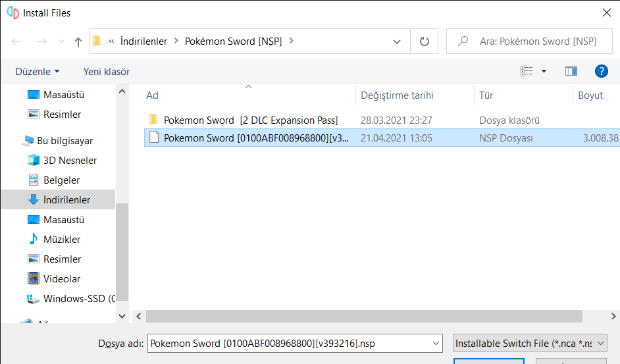Screen dimensions: 620x364
Task: Sort by Değiştirme tarihi column
Action: pyautogui.click(x=397, y=95)
